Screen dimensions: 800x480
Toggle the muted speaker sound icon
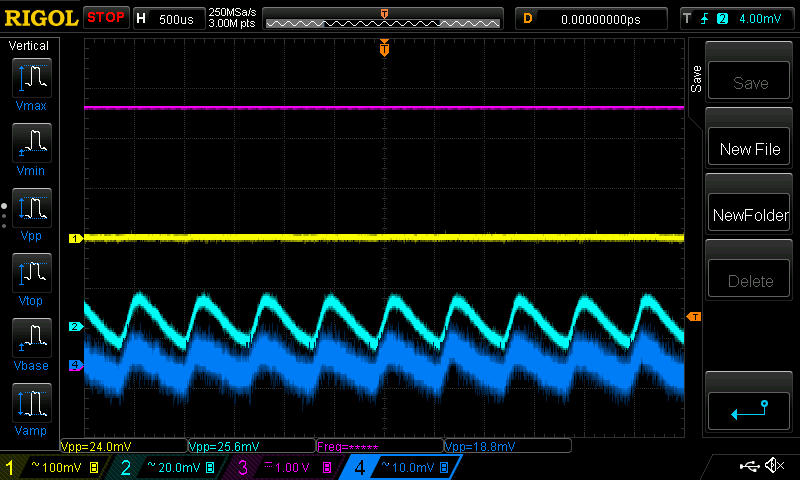tap(774, 466)
